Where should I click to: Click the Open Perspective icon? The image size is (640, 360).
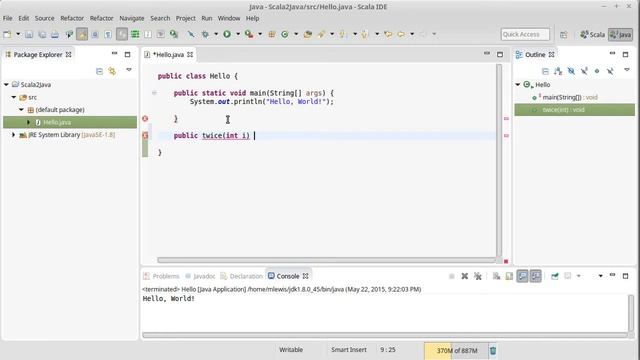[564, 35]
